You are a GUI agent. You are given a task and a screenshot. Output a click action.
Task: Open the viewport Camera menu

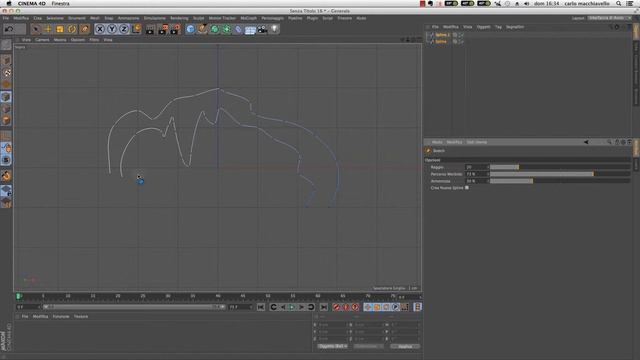pyautogui.click(x=42, y=40)
